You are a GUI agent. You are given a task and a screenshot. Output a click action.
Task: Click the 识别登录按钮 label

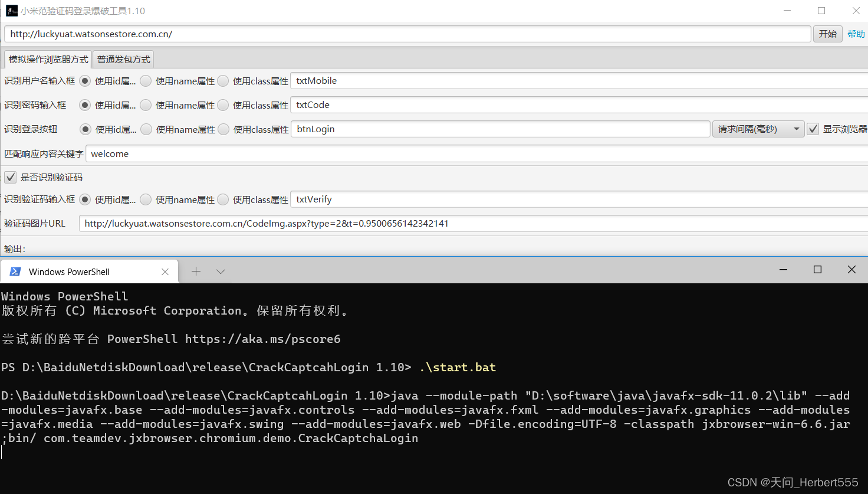(x=31, y=129)
